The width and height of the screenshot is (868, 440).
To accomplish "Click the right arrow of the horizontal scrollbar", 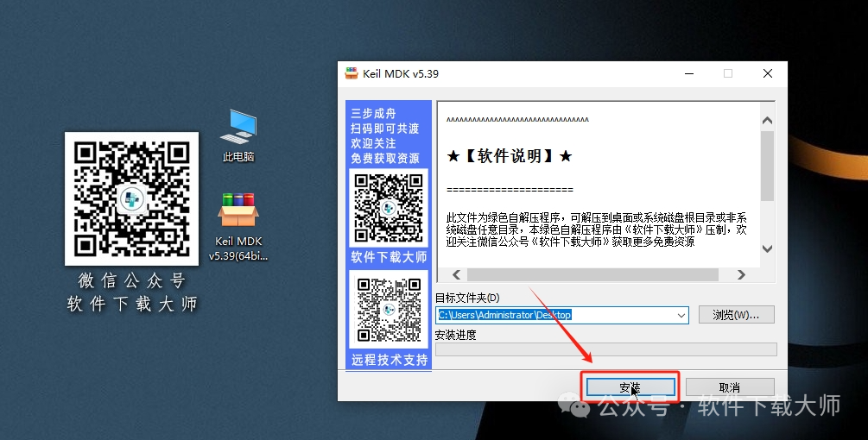I will click(741, 274).
